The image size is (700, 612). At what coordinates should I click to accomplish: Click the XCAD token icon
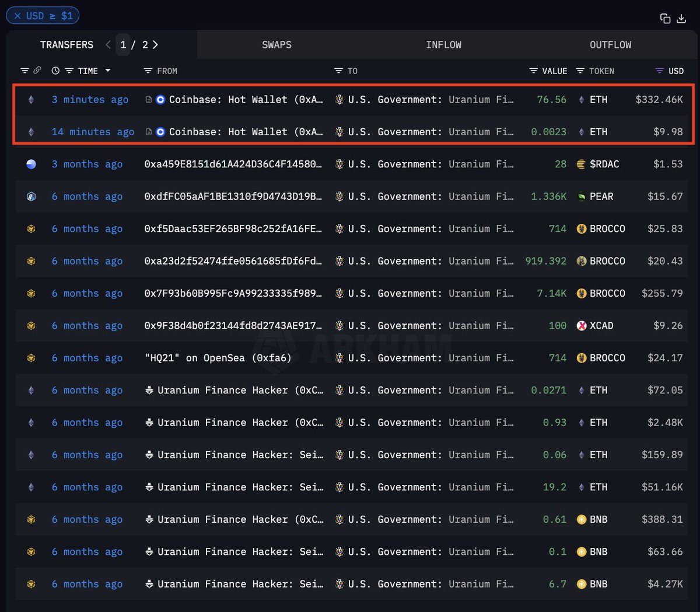coord(581,326)
